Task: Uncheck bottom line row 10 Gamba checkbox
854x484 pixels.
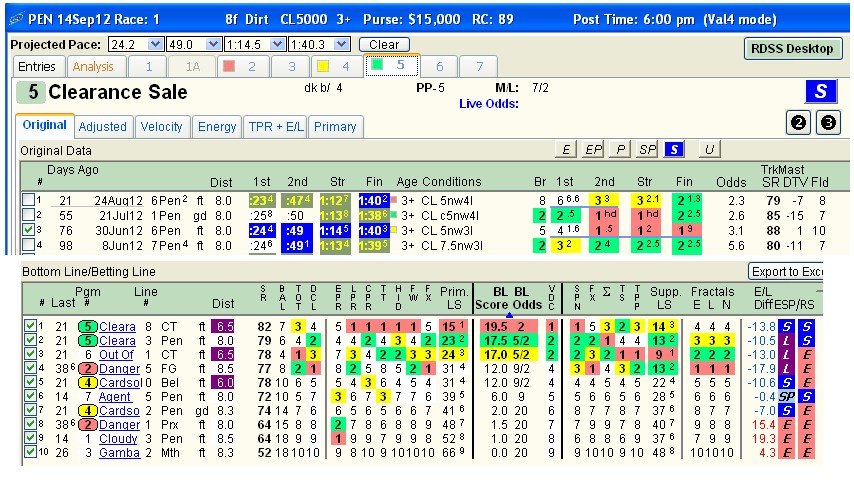Action: point(30,452)
